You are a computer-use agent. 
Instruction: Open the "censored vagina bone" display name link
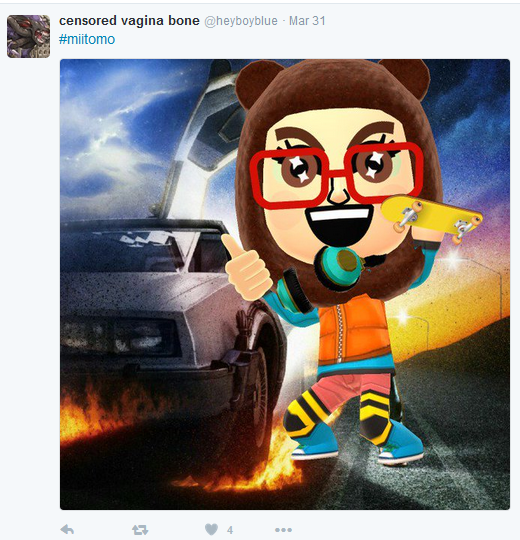click(129, 21)
